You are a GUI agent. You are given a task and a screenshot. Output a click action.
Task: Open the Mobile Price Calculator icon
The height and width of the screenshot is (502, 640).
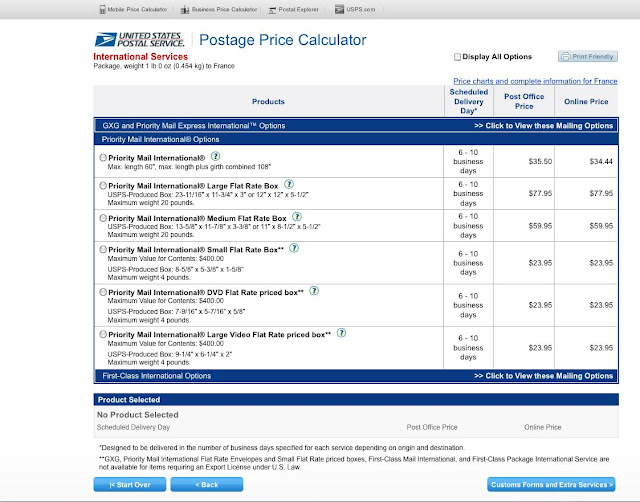pyautogui.click(x=102, y=9)
